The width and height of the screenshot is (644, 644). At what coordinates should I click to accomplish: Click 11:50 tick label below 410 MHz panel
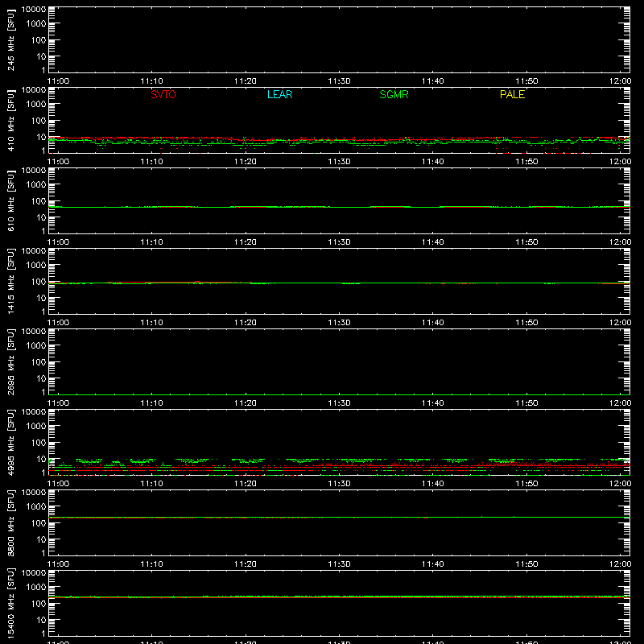[526, 162]
